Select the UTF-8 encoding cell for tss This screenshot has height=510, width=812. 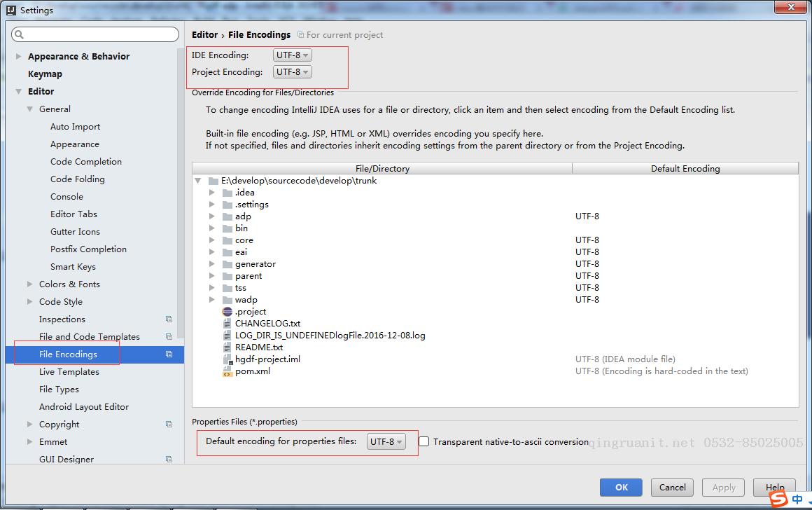click(x=587, y=288)
